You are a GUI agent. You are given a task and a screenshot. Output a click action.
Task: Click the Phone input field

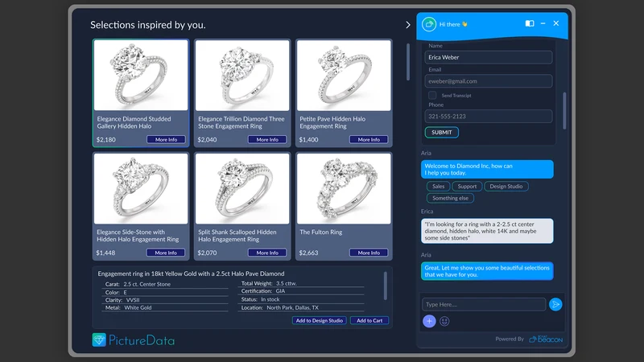coord(489,117)
